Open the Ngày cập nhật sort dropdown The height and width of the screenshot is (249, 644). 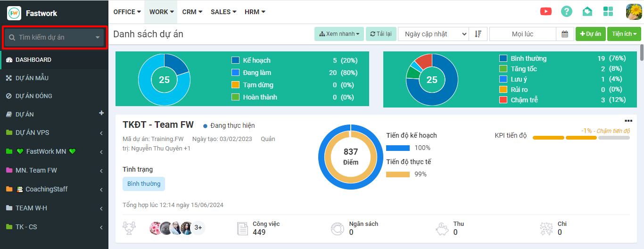[x=433, y=34]
